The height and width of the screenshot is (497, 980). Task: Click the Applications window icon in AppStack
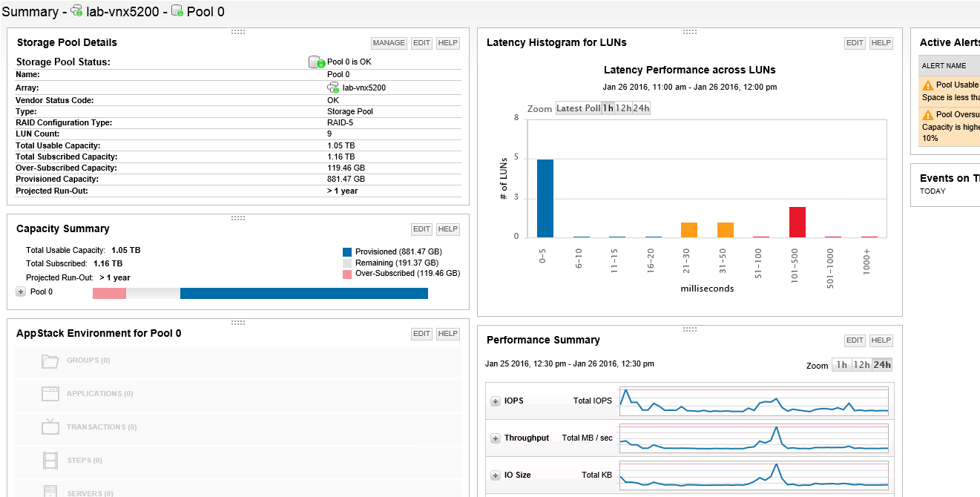50,394
